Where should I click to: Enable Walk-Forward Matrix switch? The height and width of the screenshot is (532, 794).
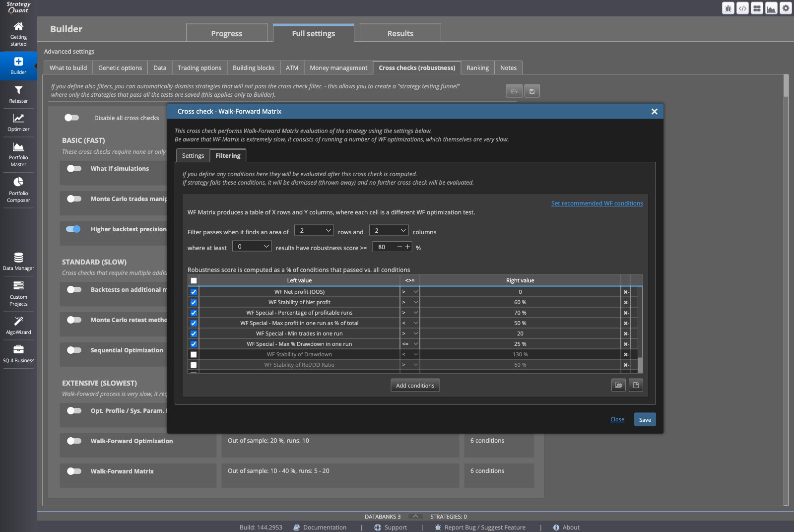coord(74,471)
